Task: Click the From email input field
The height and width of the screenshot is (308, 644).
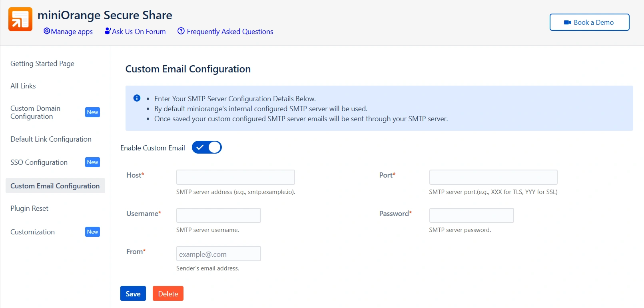Action: tap(218, 254)
